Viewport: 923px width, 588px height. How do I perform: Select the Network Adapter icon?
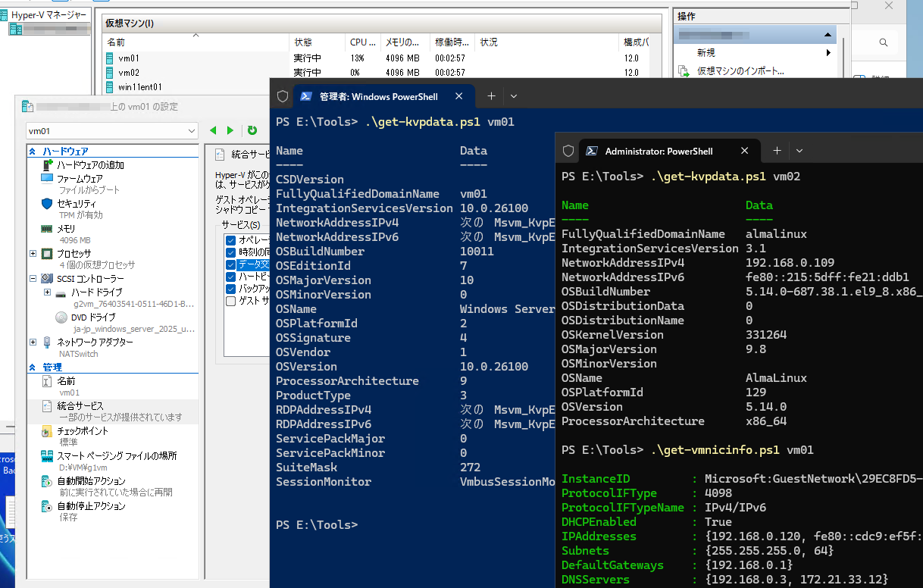click(47, 342)
